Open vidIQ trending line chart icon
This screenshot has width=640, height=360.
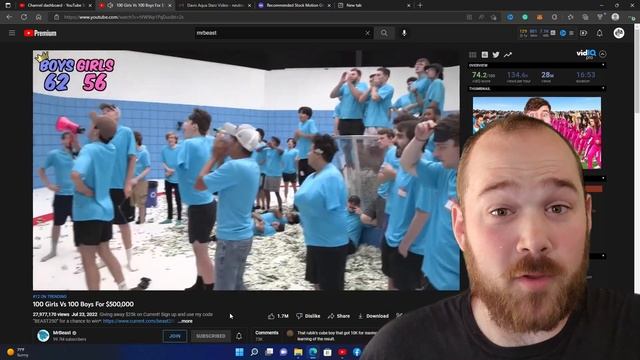click(x=508, y=55)
